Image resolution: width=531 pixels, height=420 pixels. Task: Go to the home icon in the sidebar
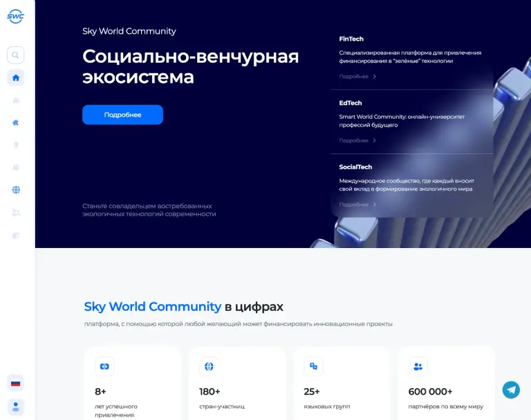16,78
